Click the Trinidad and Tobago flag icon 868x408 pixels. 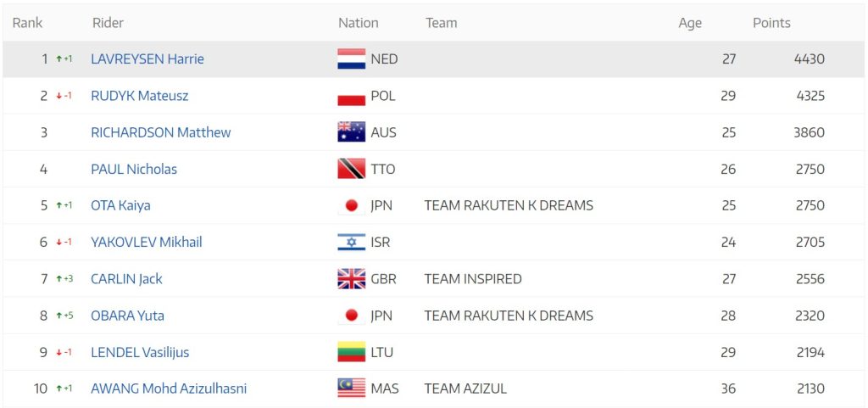pyautogui.click(x=352, y=169)
